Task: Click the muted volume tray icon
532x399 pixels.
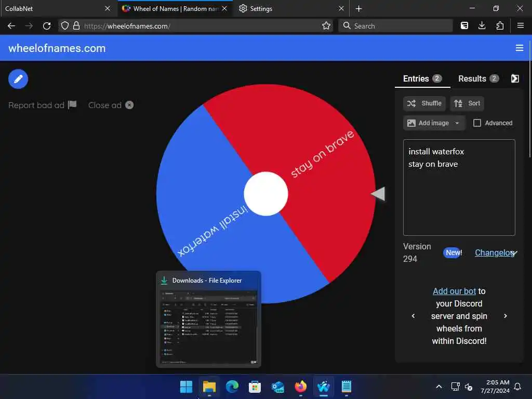Action: click(469, 387)
